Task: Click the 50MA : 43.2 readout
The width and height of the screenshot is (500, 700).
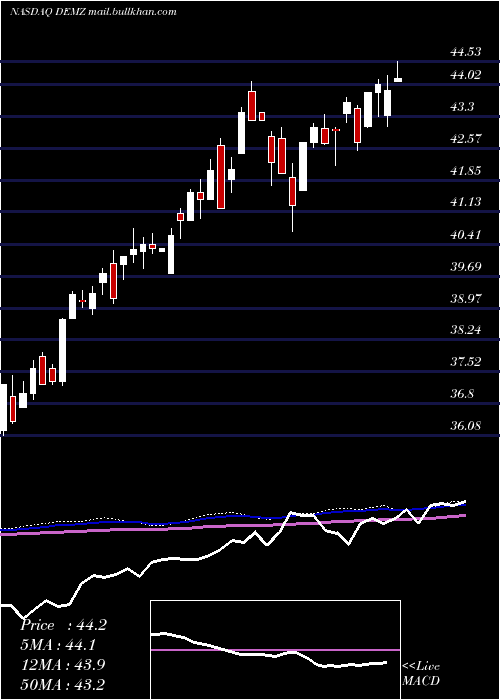Action: coord(63,684)
